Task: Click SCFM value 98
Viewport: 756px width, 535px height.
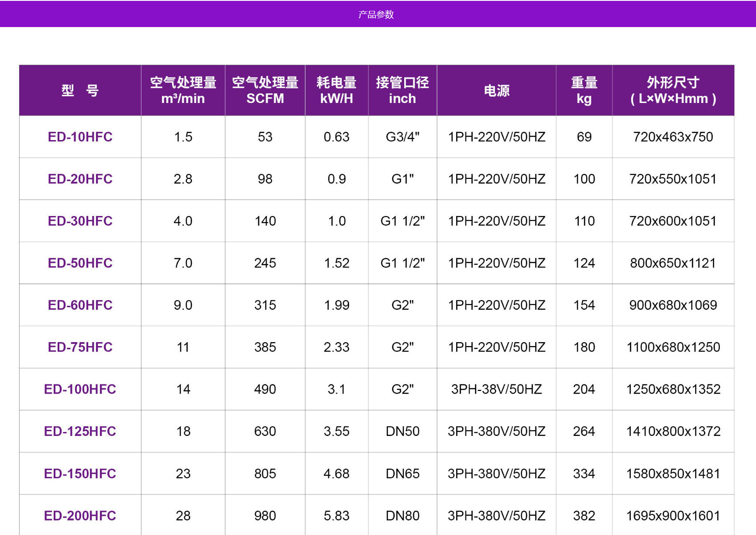Action: click(x=265, y=179)
